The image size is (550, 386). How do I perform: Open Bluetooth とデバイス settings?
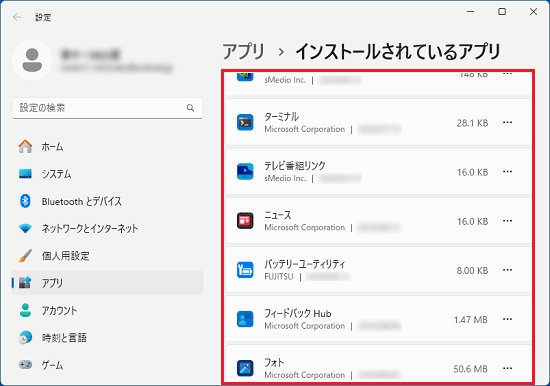click(107, 201)
